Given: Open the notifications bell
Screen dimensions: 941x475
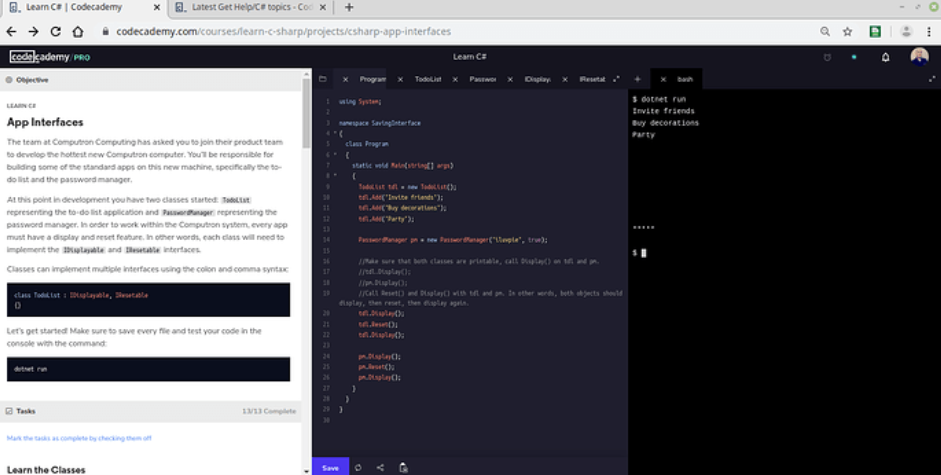Looking at the screenshot, I should (885, 57).
